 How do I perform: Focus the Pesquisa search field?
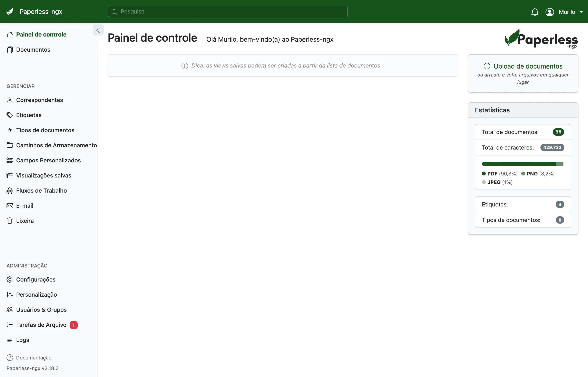point(227,11)
